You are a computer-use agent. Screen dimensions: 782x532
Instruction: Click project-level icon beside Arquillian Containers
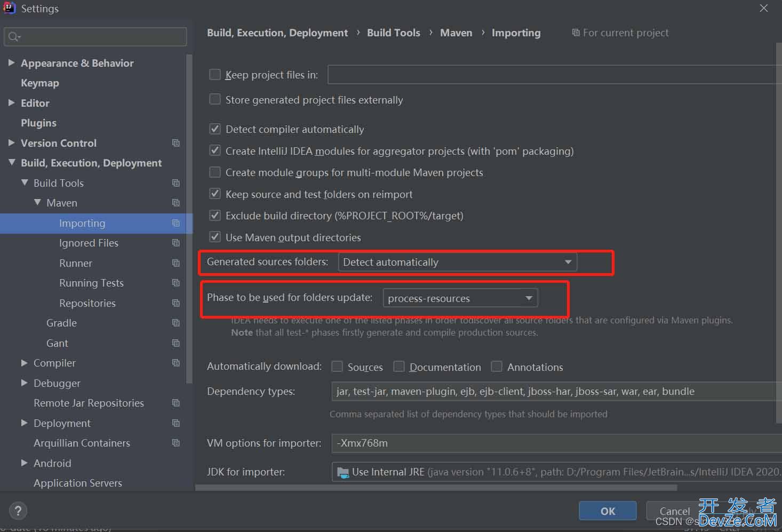[176, 443]
